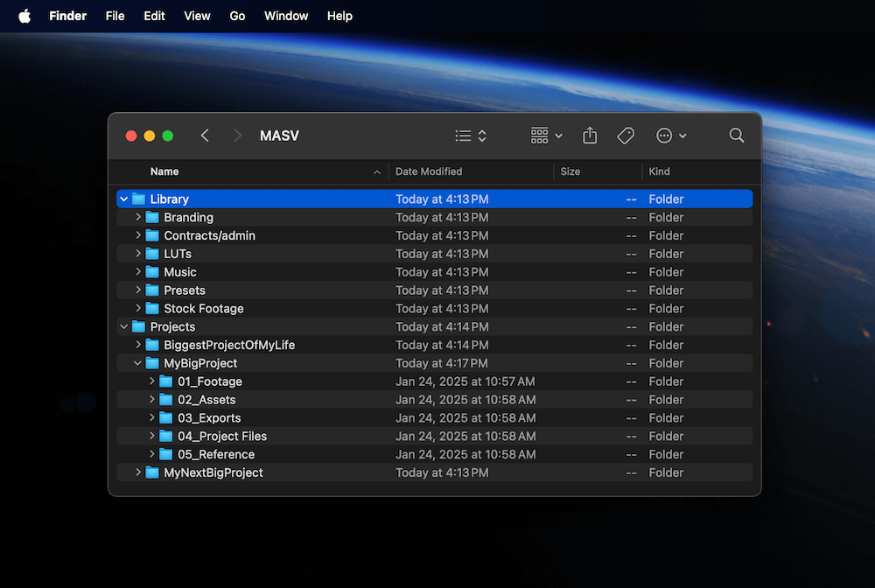Image resolution: width=875 pixels, height=588 pixels.
Task: Select the 01_Footage folder icon
Action: pos(165,381)
